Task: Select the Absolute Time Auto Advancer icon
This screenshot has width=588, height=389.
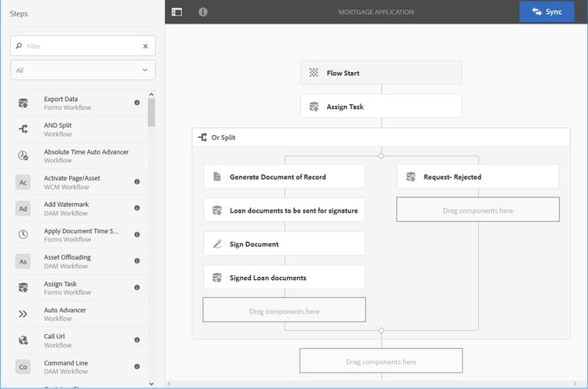Action: coord(24,155)
